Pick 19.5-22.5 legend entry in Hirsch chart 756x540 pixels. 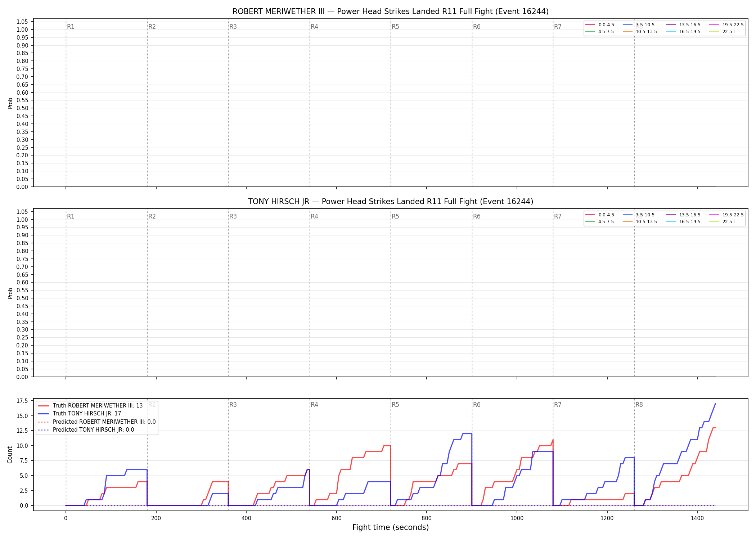pyautogui.click(x=726, y=215)
